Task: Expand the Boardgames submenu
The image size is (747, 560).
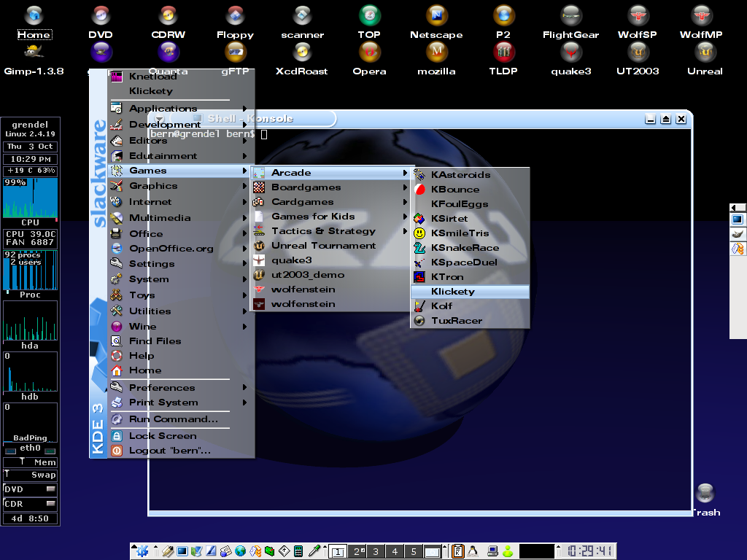Action: [x=330, y=187]
